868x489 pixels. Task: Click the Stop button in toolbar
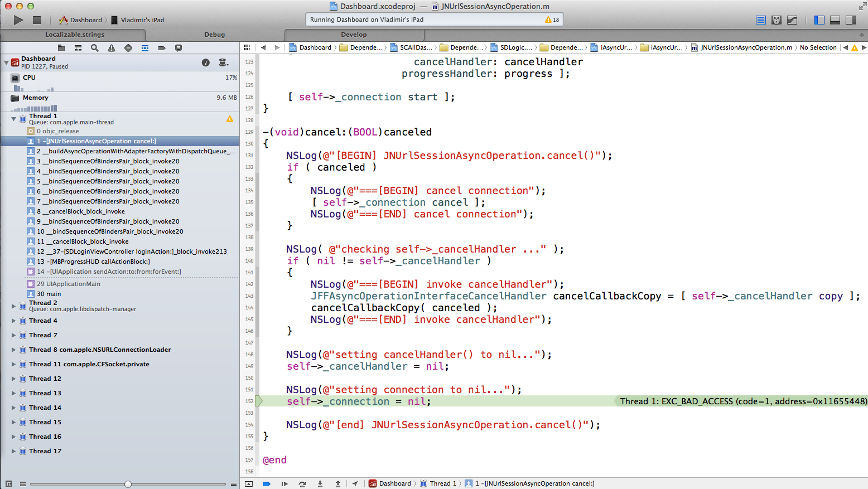[37, 20]
